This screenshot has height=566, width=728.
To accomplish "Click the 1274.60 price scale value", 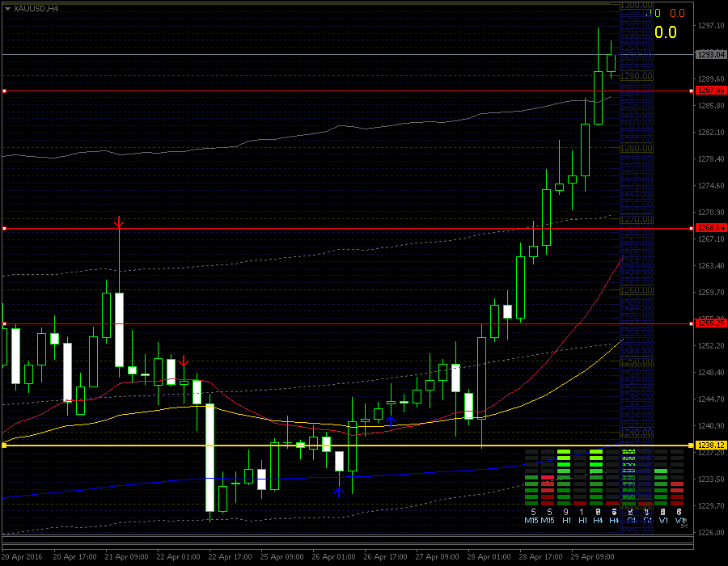I will [x=711, y=186].
